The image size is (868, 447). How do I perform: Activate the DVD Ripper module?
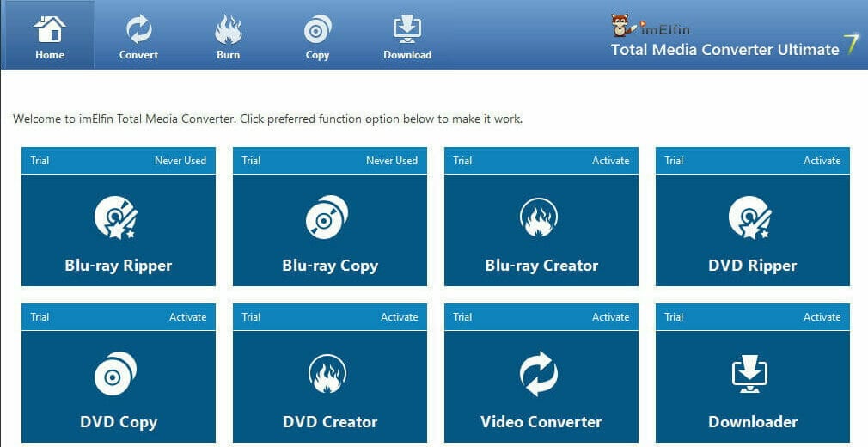click(x=822, y=161)
